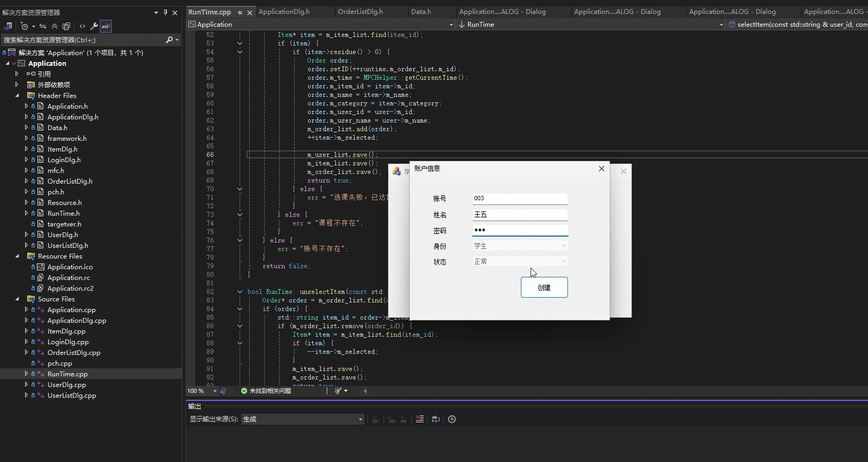Select targetver.h in Header Files
Screen dimensions: 868x462
coord(64,224)
